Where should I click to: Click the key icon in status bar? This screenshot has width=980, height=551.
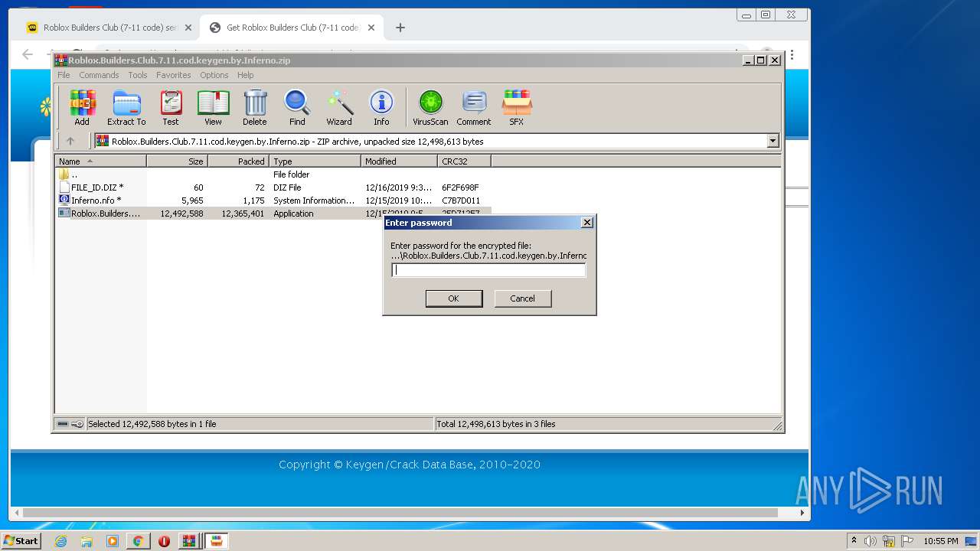click(x=77, y=424)
